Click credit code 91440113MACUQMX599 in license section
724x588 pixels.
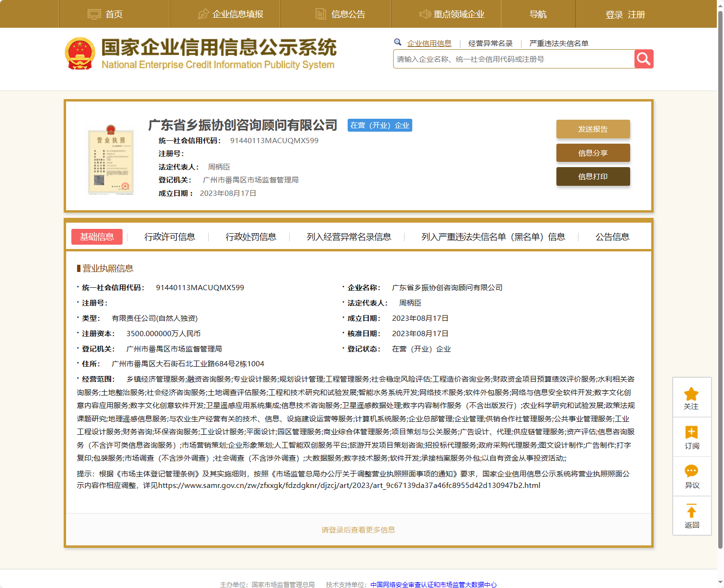(x=200, y=287)
